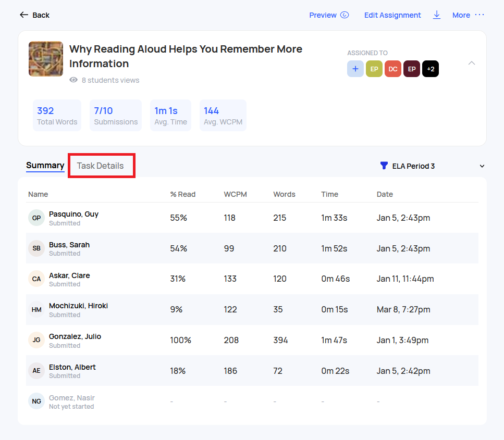Viewport: 504px width, 440px height.
Task: Open Gonzalez, Julio submission
Action: pos(252,340)
